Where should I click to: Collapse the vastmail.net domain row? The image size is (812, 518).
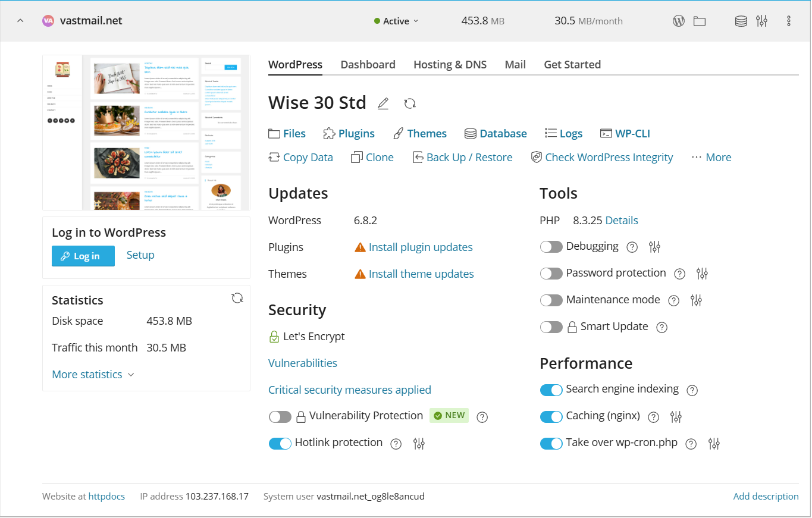(20, 21)
